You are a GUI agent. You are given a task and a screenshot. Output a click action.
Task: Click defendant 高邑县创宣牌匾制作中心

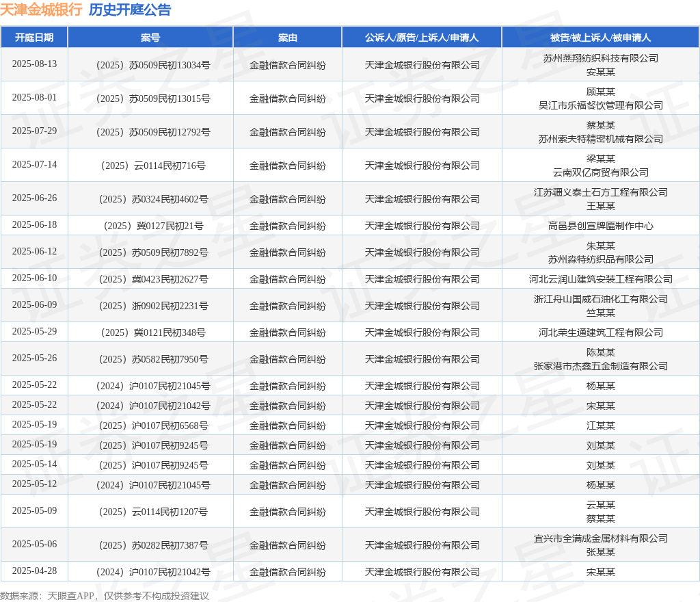[600, 226]
